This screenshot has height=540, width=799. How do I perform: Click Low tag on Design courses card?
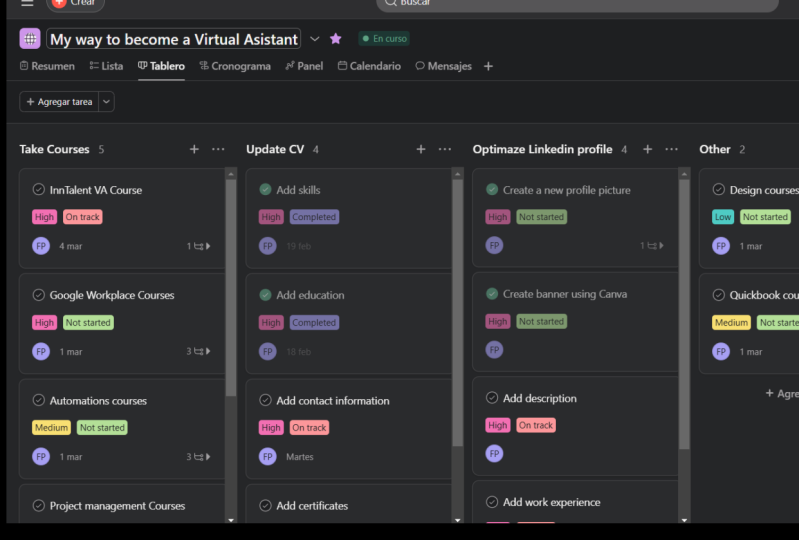[x=723, y=217]
